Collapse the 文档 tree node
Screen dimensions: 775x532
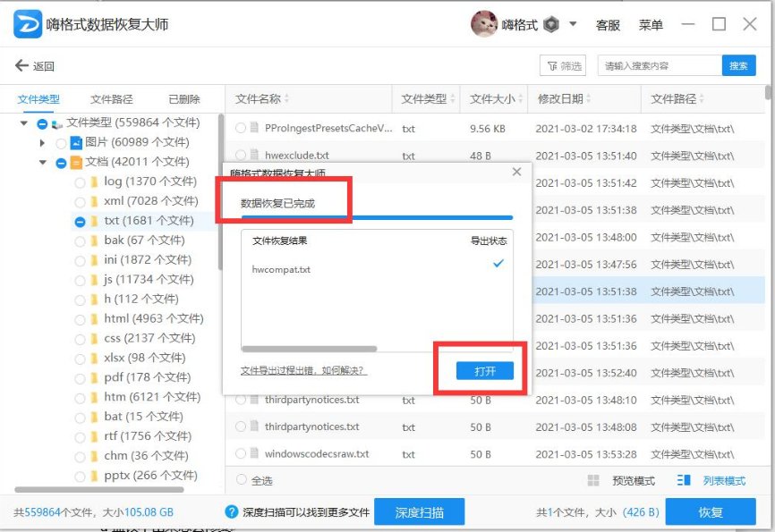coord(42,162)
